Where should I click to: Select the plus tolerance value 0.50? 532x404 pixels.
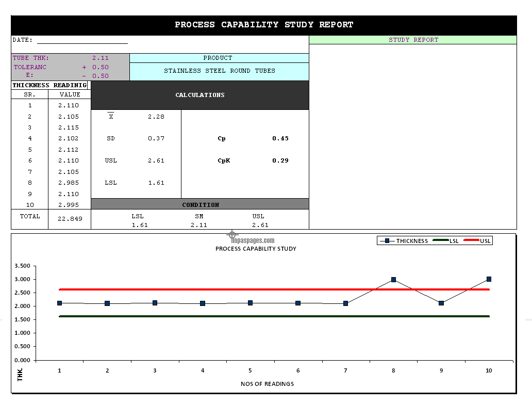point(101,67)
